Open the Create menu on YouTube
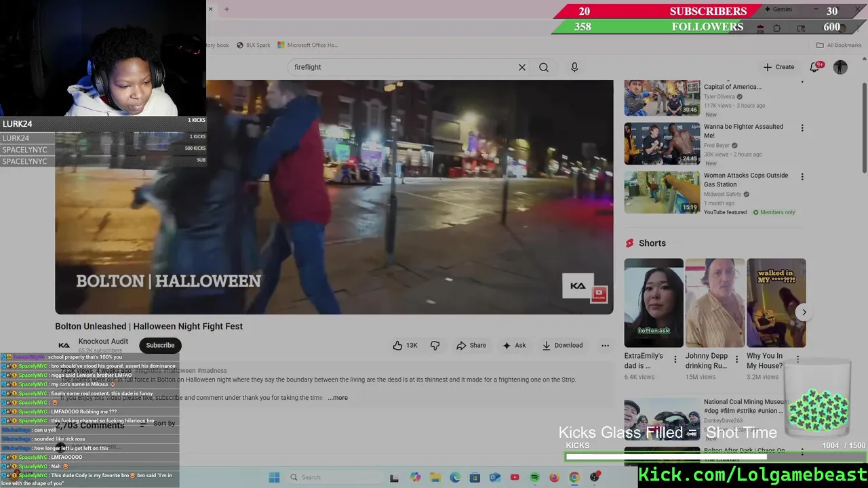 [x=778, y=67]
